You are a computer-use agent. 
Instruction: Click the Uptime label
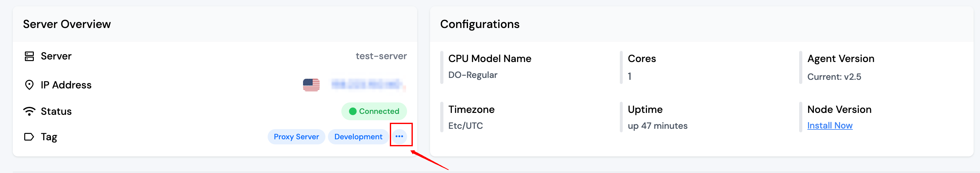click(x=645, y=110)
